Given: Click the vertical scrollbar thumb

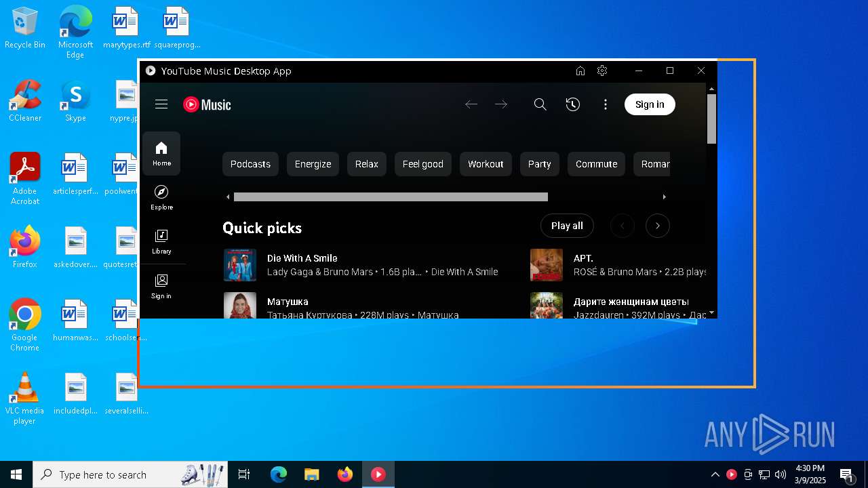Looking at the screenshot, I should pos(711,119).
